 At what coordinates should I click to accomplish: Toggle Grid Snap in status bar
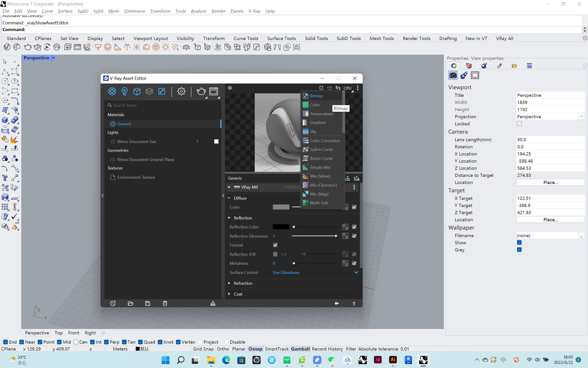click(x=203, y=349)
